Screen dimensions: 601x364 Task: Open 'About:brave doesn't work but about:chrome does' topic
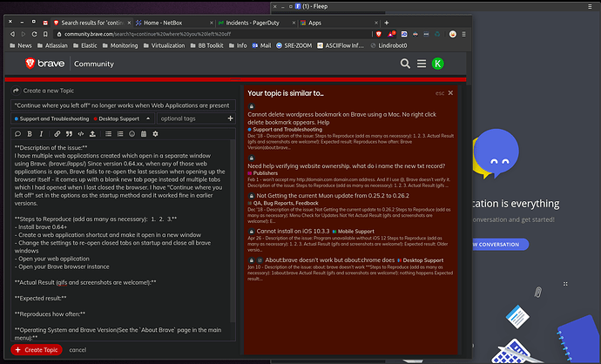(x=329, y=260)
